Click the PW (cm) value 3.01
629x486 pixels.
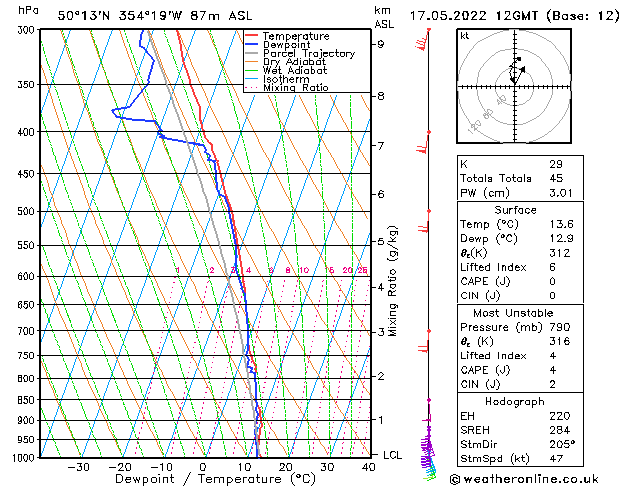[x=561, y=193]
